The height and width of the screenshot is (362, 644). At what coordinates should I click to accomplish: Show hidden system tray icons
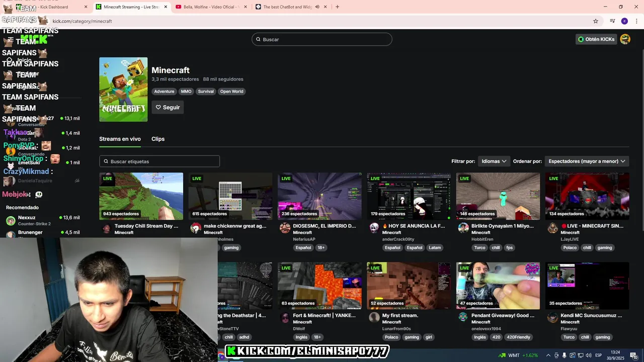[548, 355]
